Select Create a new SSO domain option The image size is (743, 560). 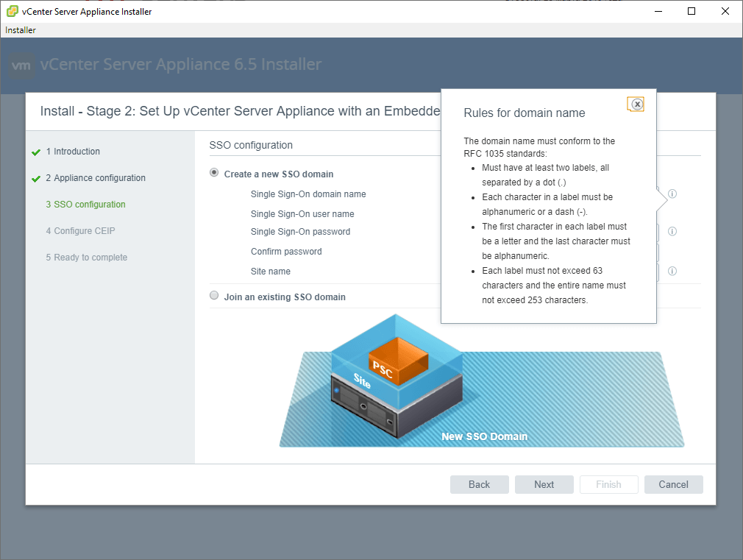[214, 173]
